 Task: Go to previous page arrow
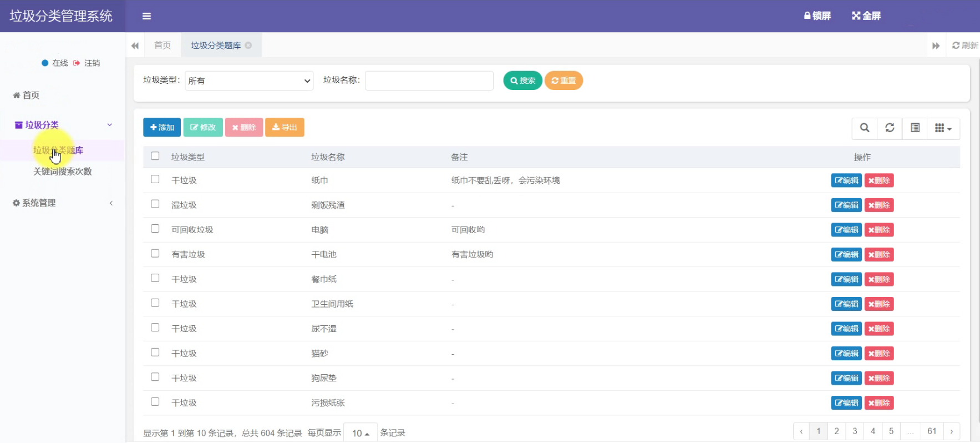coord(801,431)
